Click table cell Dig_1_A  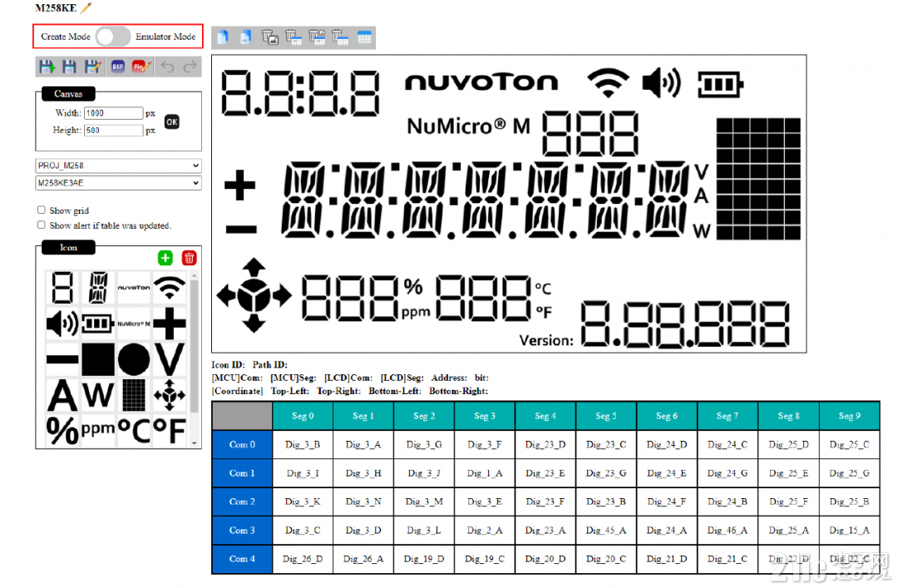[x=485, y=472]
